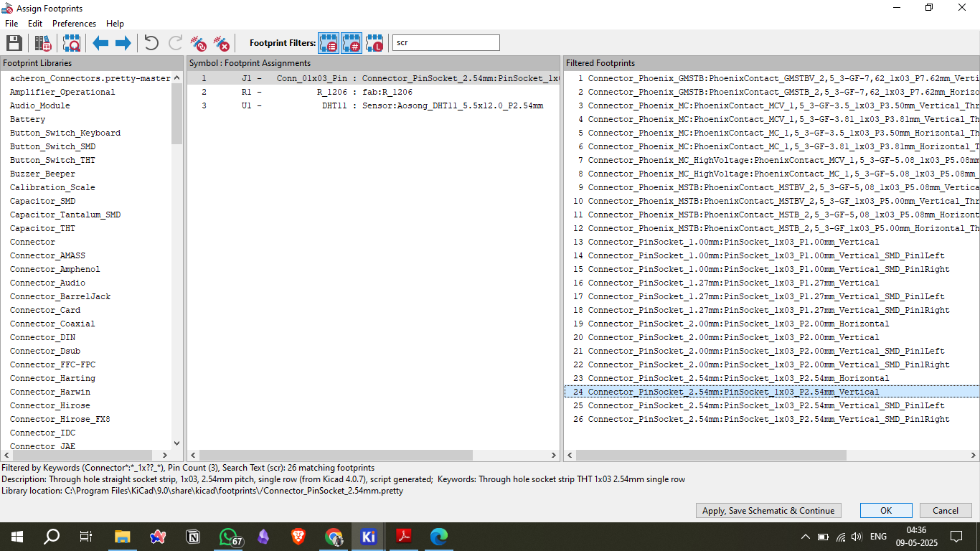Image resolution: width=980 pixels, height=551 pixels.
Task: Open the Help menu
Action: (x=115, y=24)
